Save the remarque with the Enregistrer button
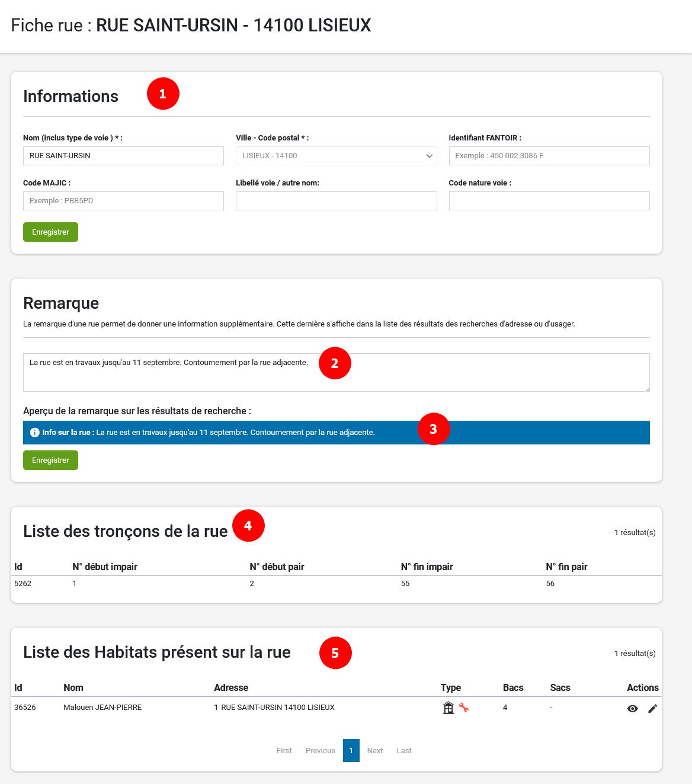Screen dimensions: 692x784 (50, 460)
